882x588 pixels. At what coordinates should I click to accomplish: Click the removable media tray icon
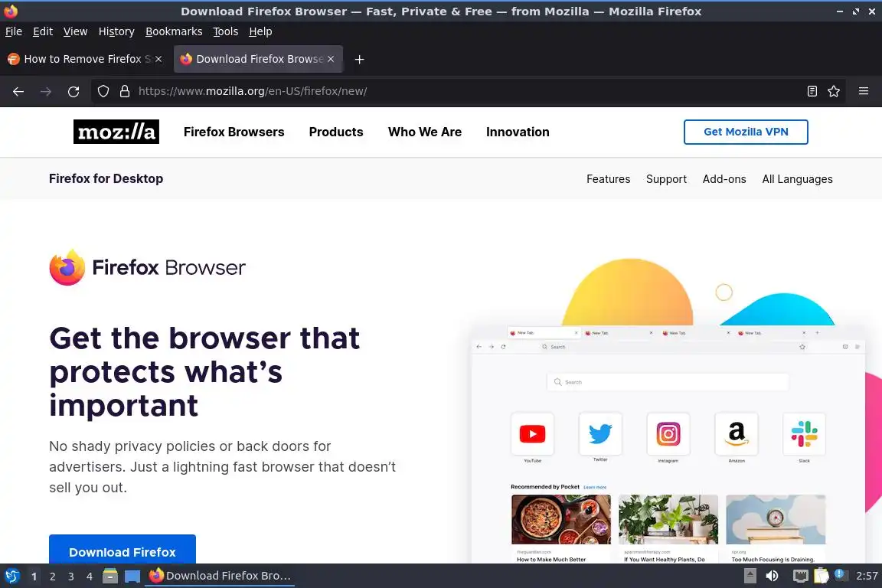click(750, 576)
